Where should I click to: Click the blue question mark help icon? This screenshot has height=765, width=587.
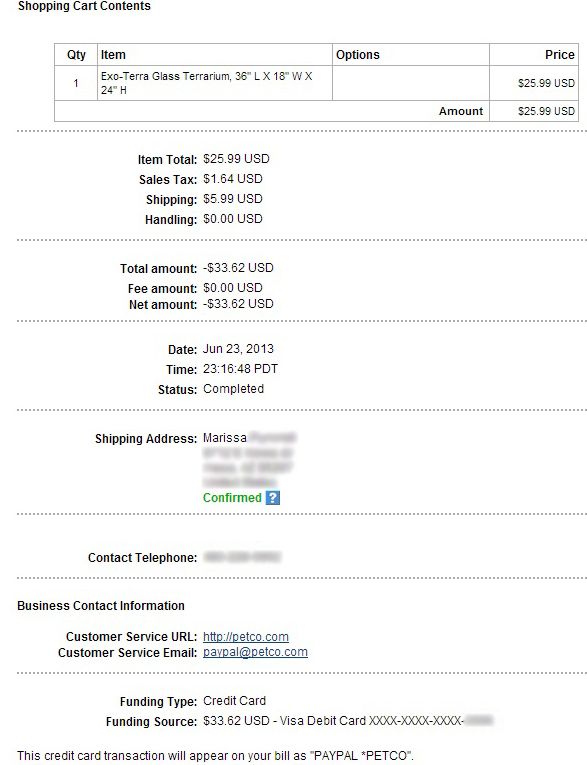[x=273, y=498]
